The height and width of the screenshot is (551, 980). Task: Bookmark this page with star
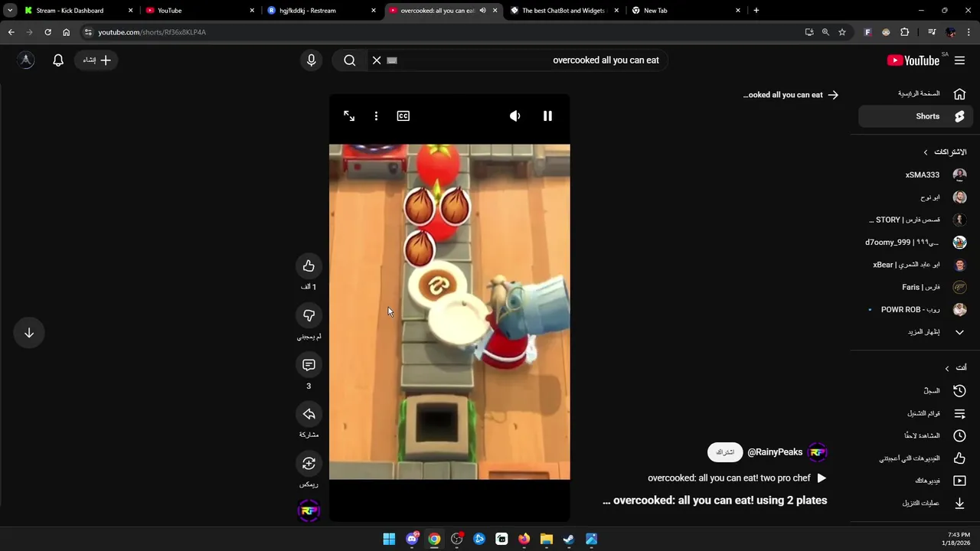(842, 32)
